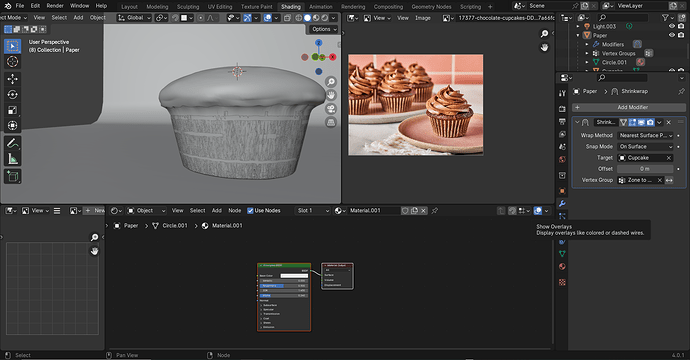Switch to the Geometry Nodes workspace tab
Viewport: 690px width, 360px height.
(431, 7)
